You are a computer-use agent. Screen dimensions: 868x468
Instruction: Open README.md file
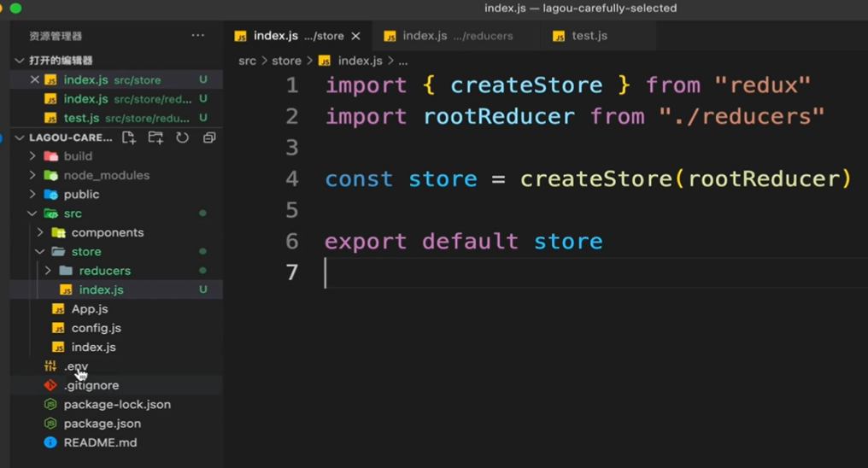pyautogui.click(x=117, y=442)
